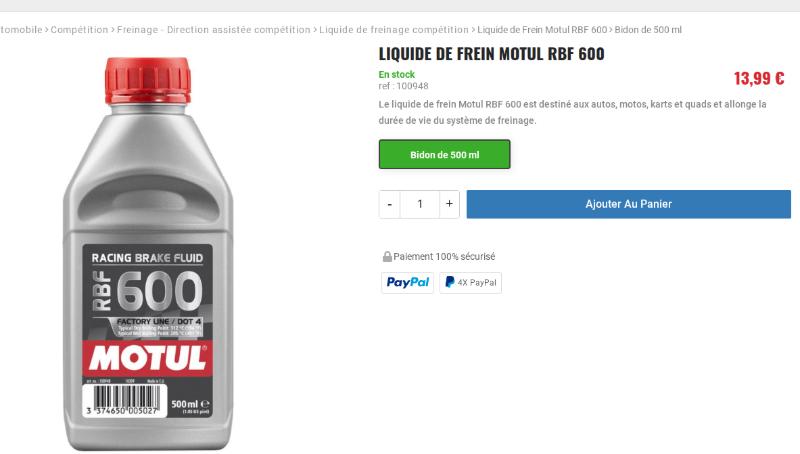Image resolution: width=800 pixels, height=454 pixels.
Task: Click the padlock secure payment icon
Action: pos(387,257)
